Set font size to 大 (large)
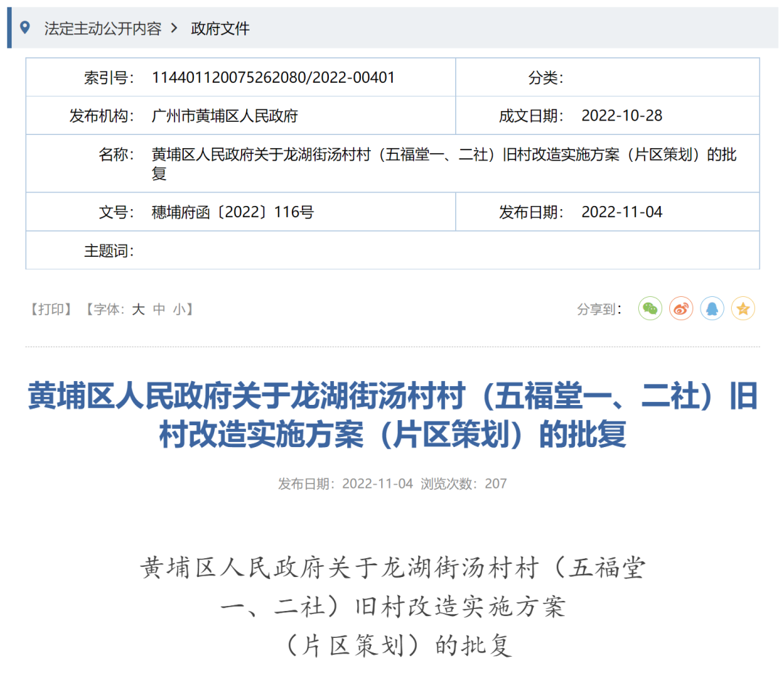 tap(138, 309)
